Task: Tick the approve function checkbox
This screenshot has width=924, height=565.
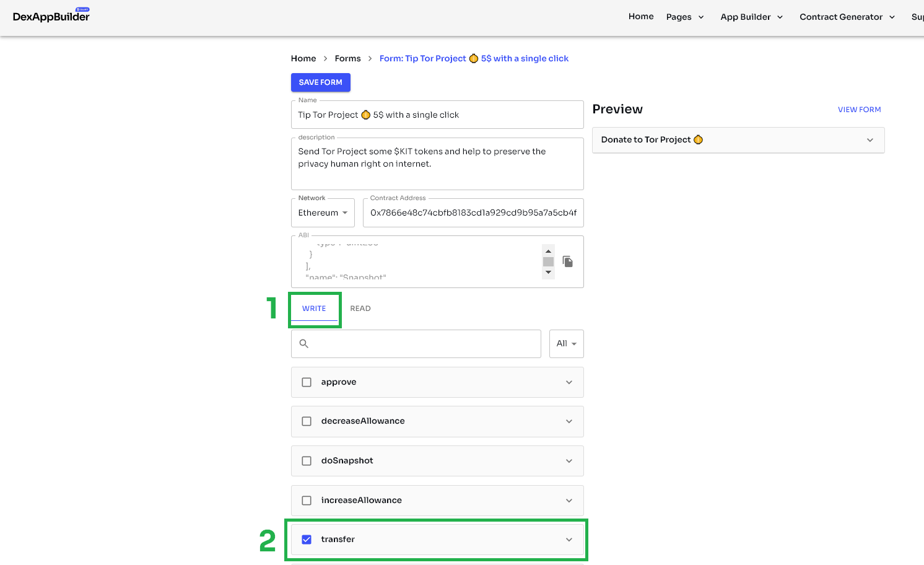Action: (307, 382)
